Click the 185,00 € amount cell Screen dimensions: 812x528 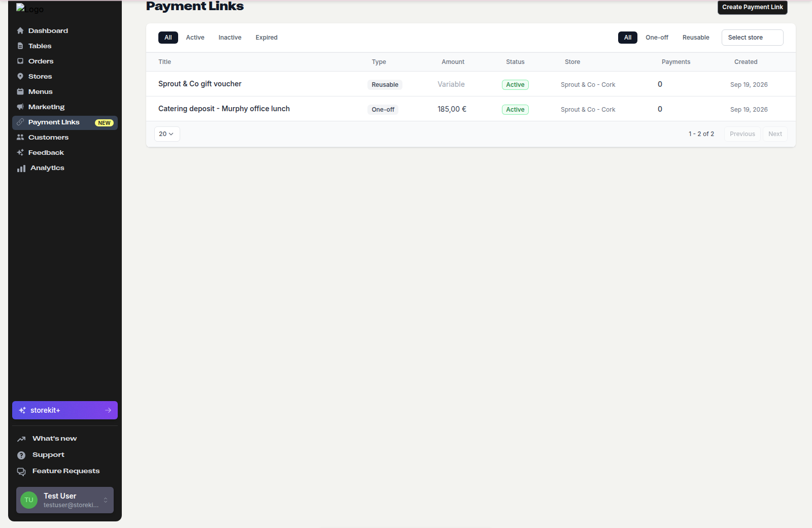[x=452, y=109]
